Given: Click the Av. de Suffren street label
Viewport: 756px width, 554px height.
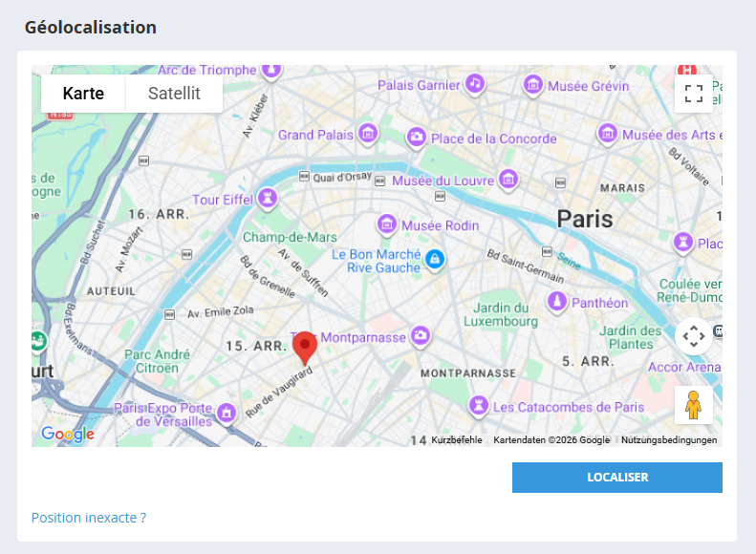Looking at the screenshot, I should (303, 272).
